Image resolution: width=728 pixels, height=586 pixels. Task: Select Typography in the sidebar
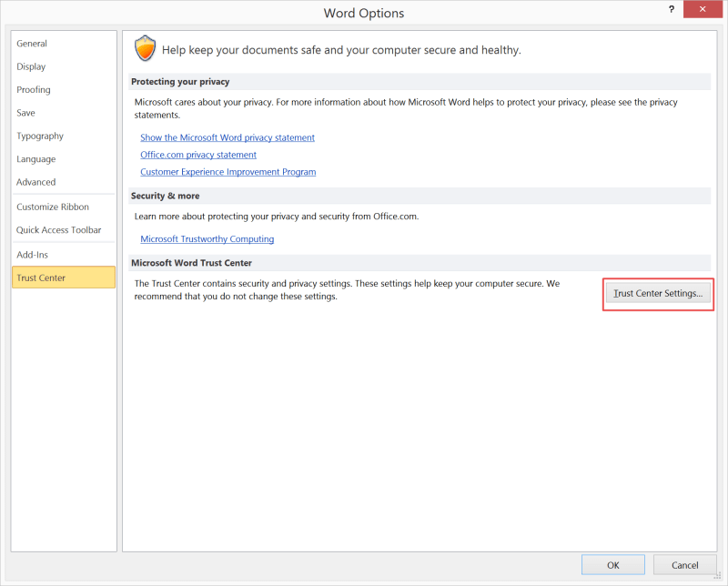pos(40,136)
